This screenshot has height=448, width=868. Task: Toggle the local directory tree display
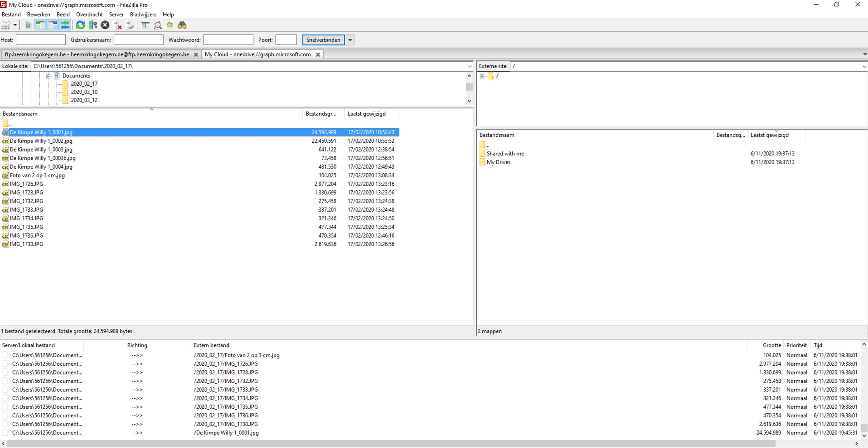tap(40, 25)
